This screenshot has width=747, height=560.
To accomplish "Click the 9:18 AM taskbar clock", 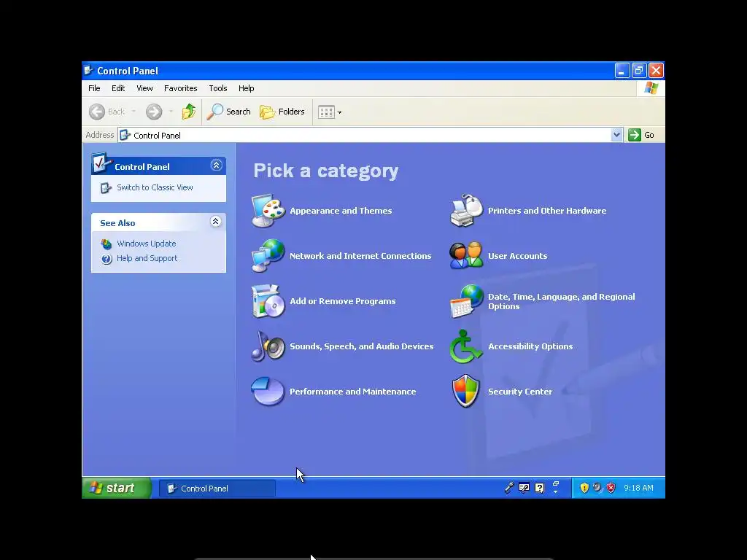I will pos(638,488).
